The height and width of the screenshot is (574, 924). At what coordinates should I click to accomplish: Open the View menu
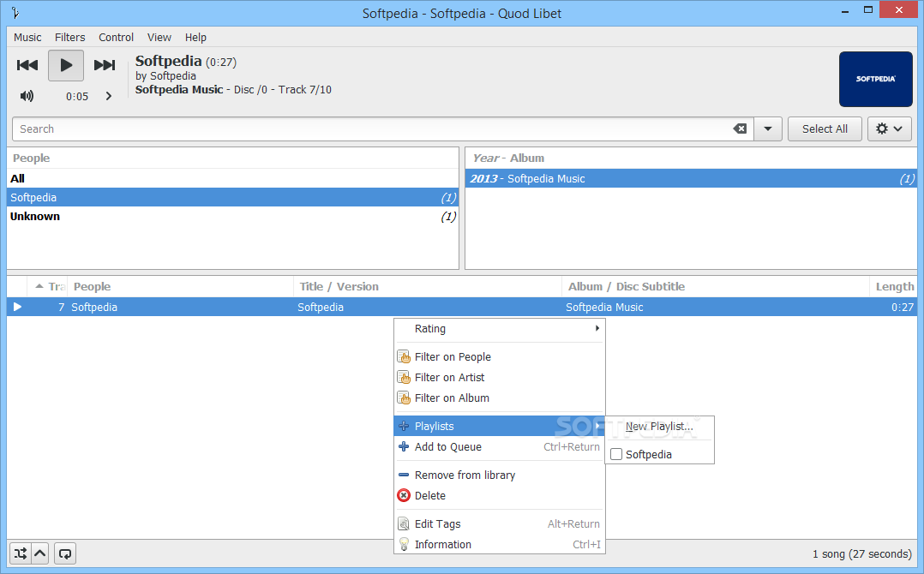pyautogui.click(x=159, y=37)
